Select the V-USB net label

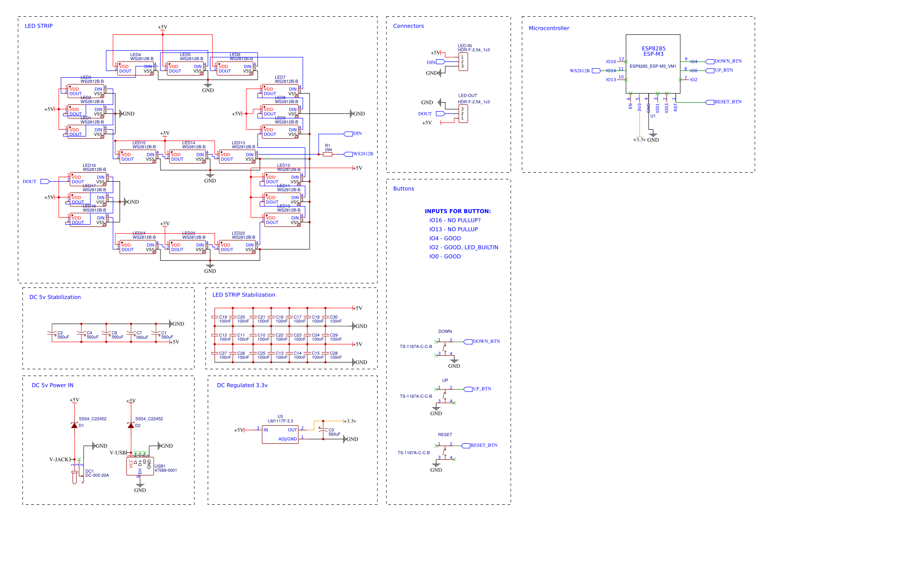(118, 452)
